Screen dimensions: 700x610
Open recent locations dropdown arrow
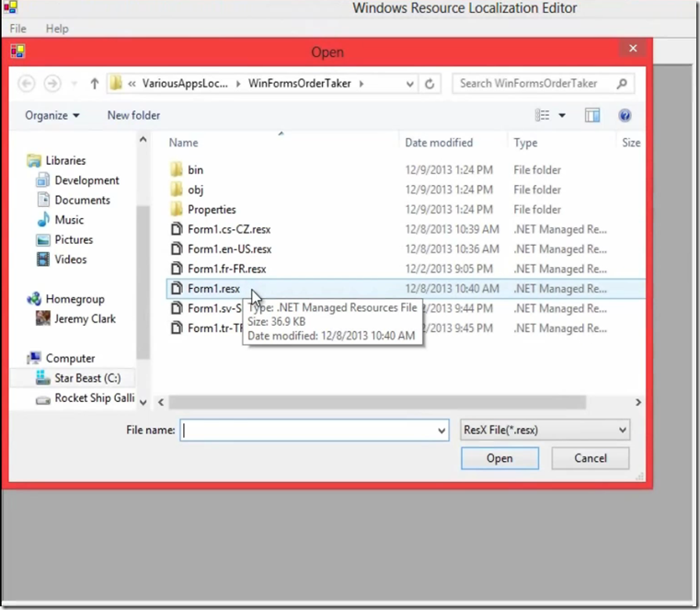pos(75,84)
